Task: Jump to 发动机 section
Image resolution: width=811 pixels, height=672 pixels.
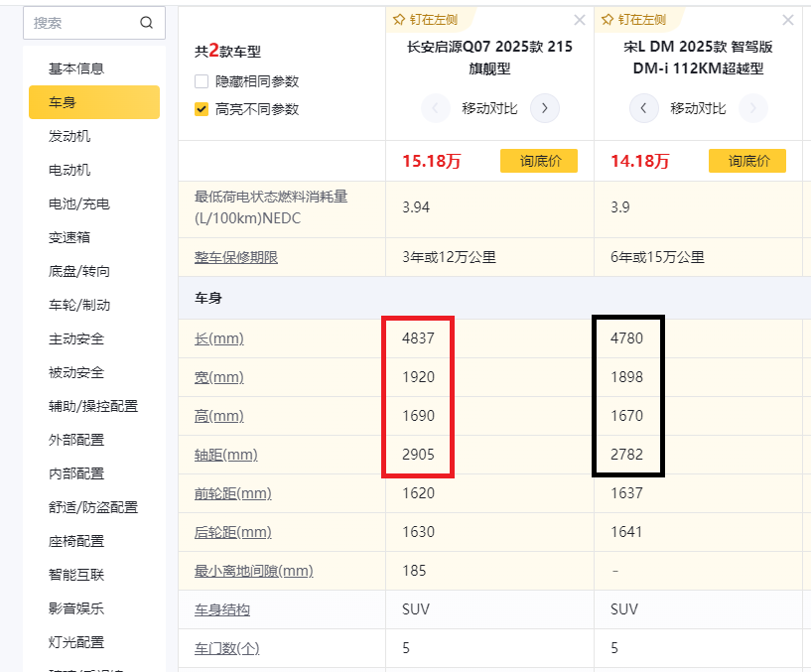Action: point(69,136)
